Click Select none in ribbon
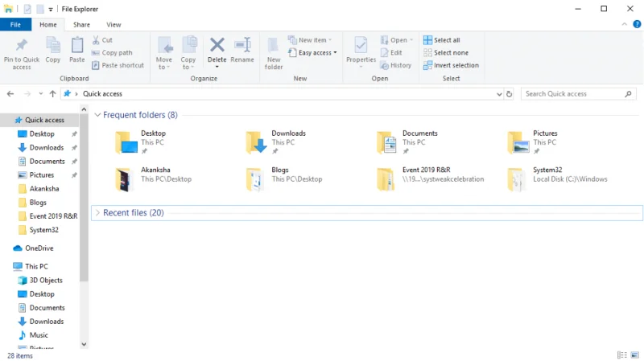 [x=446, y=52]
